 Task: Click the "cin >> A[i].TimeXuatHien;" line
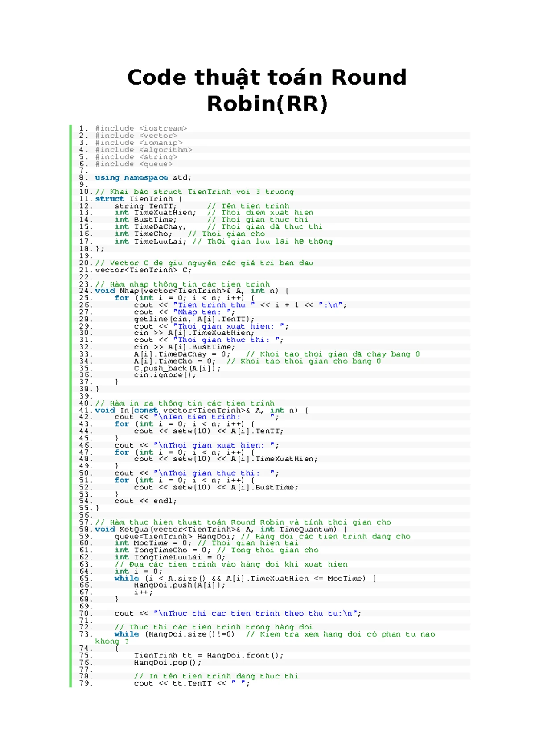194,333
